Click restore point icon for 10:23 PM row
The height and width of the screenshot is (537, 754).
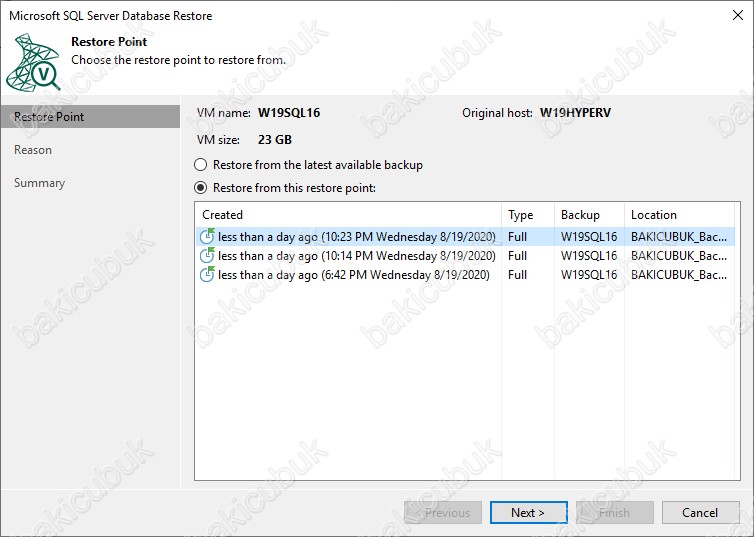[207, 236]
